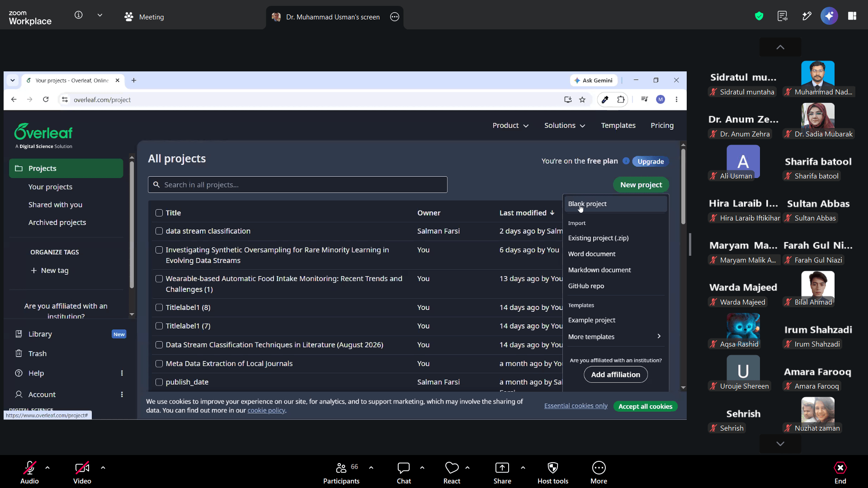This screenshot has width=868, height=488.
Task: Accept all cookies
Action: tap(645, 406)
